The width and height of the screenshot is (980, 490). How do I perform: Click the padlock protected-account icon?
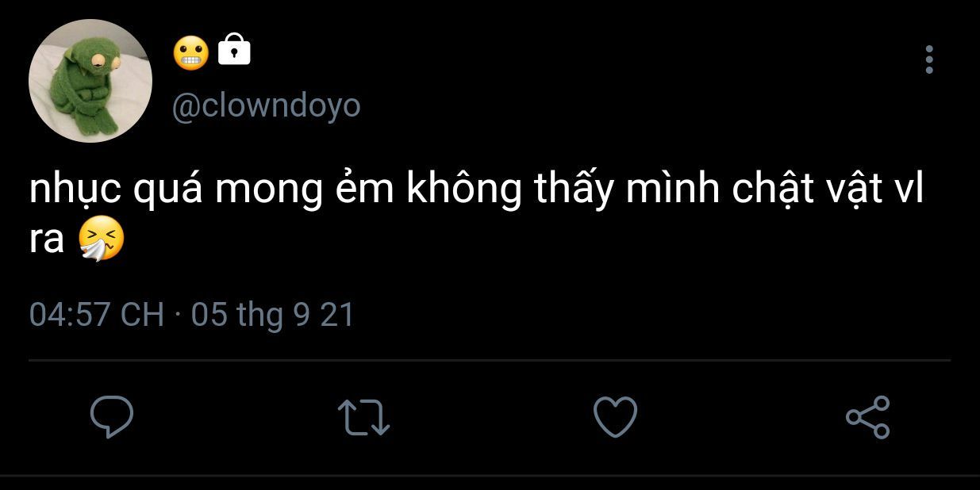coord(233,49)
